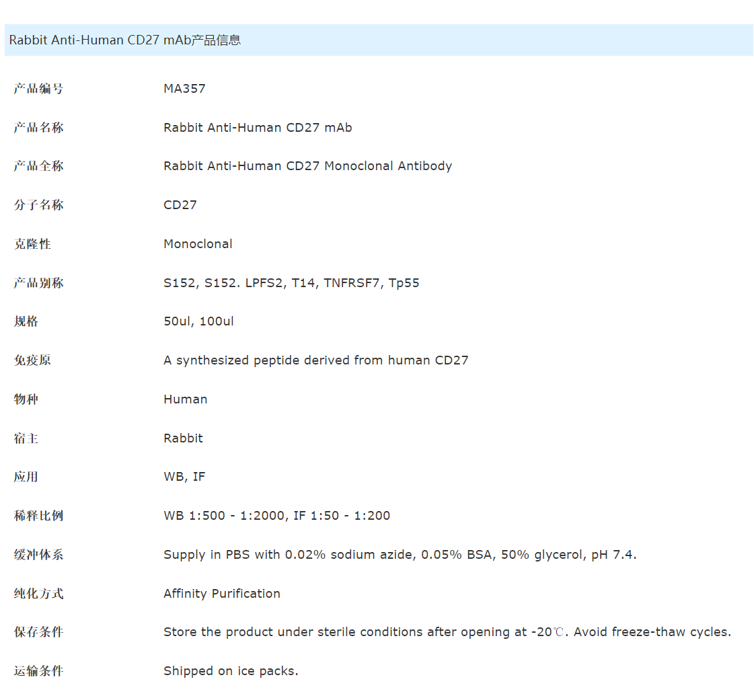Click the Affinity Purification value

tap(221, 594)
